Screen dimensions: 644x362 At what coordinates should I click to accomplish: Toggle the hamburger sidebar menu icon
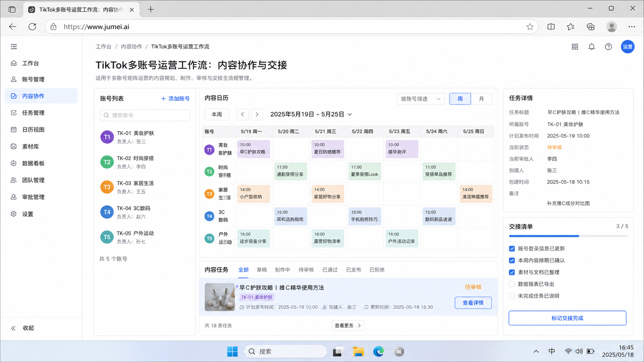tap(14, 47)
